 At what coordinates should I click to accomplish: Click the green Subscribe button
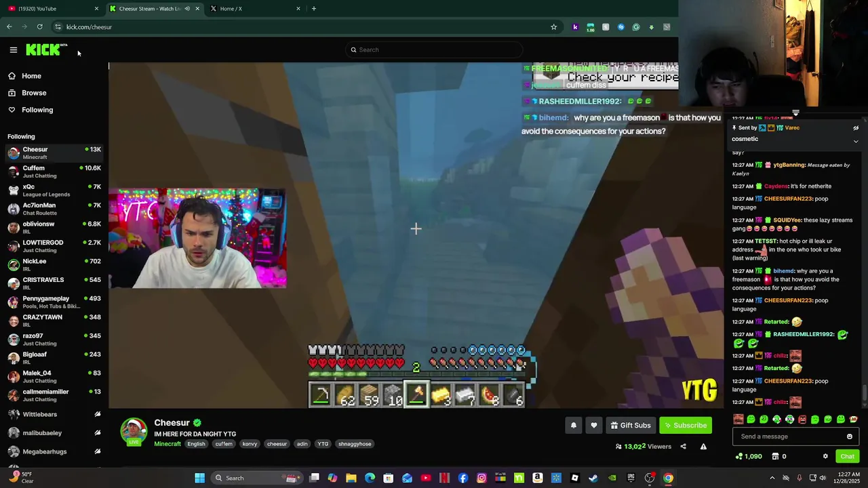(x=686, y=425)
